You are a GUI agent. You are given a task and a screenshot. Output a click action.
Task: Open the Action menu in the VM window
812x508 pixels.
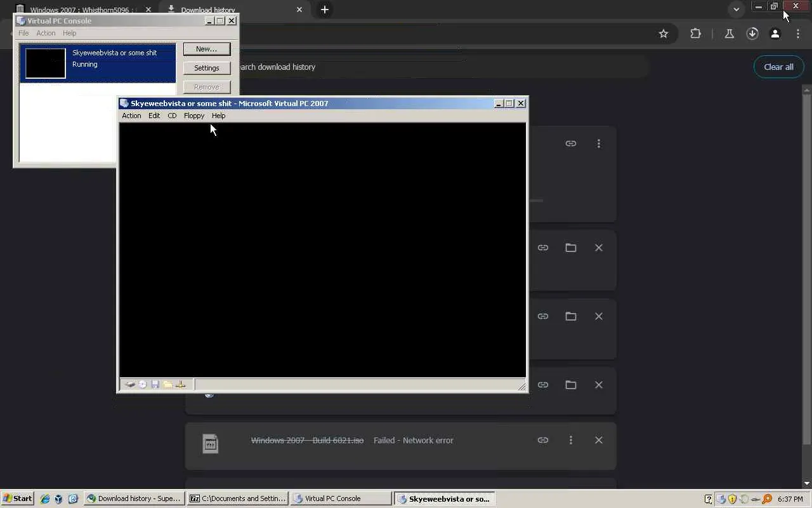click(x=131, y=116)
